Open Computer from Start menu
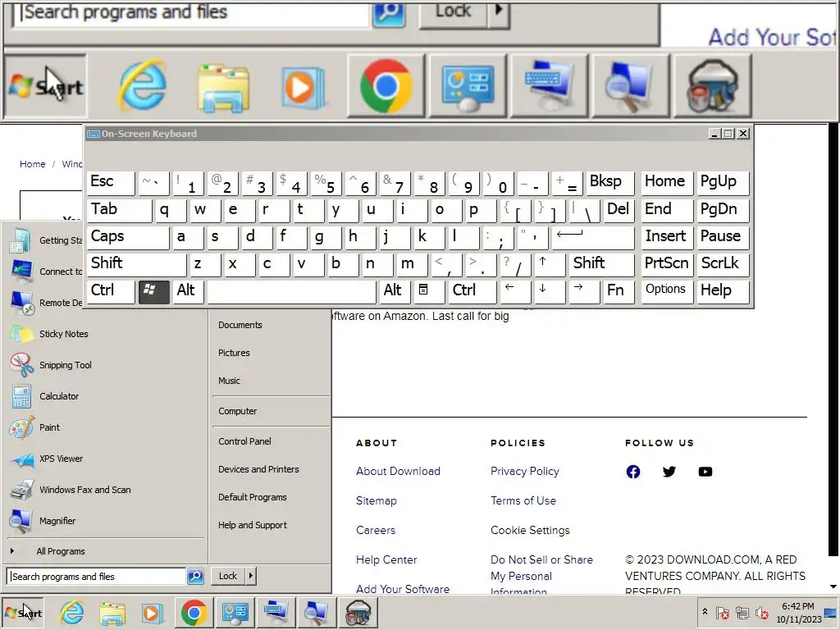Screen dimensions: 840x630 click(x=237, y=412)
